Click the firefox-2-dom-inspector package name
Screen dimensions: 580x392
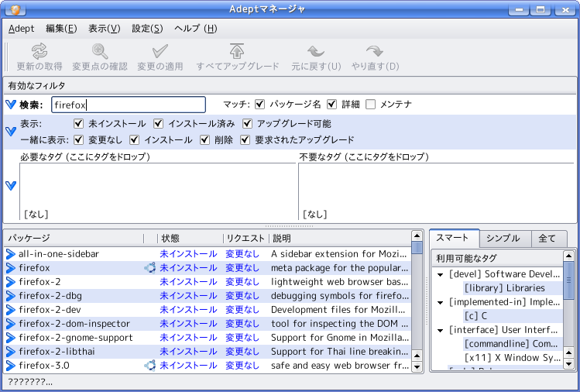click(x=74, y=324)
